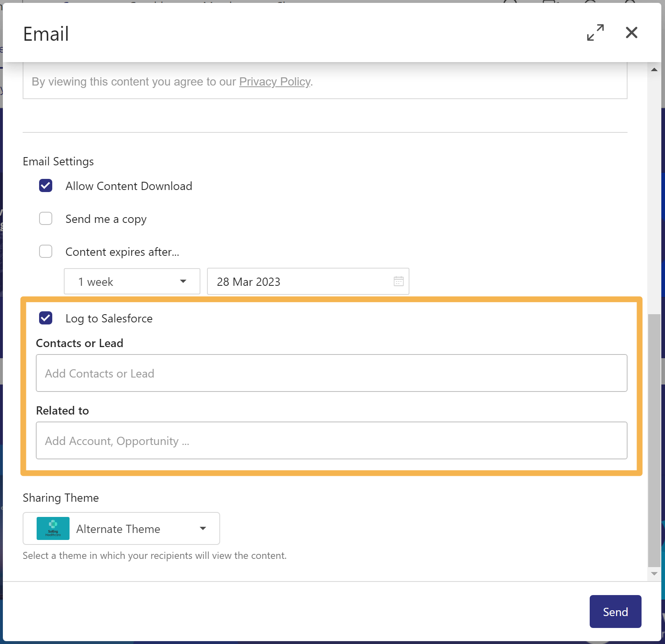Click the Email dialog title

tap(46, 34)
